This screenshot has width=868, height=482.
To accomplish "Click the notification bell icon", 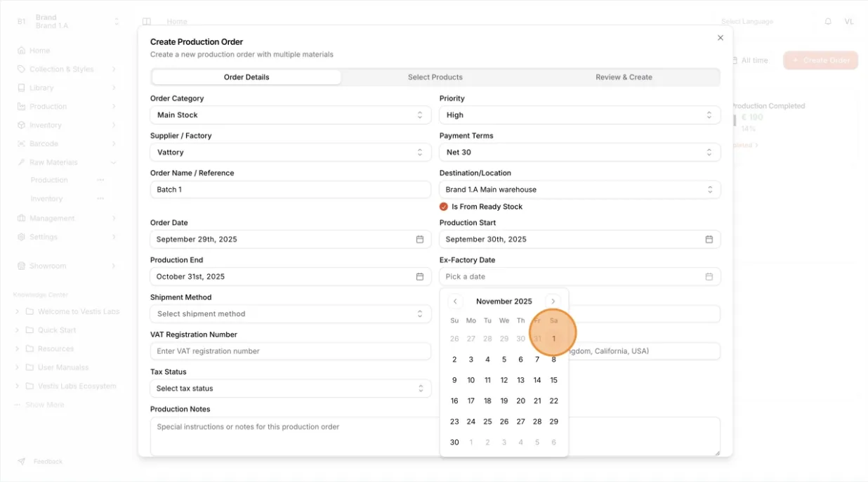I will pos(828,22).
